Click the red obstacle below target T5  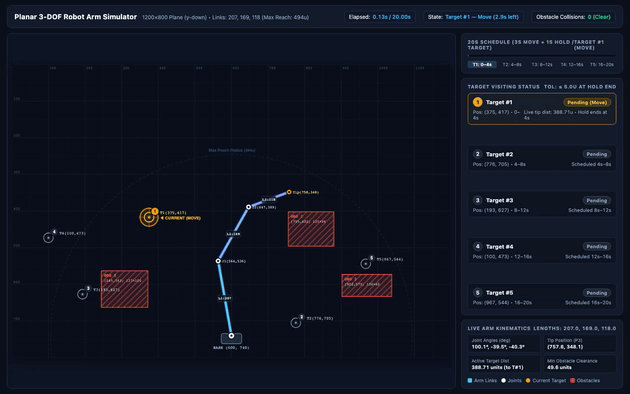[367, 286]
